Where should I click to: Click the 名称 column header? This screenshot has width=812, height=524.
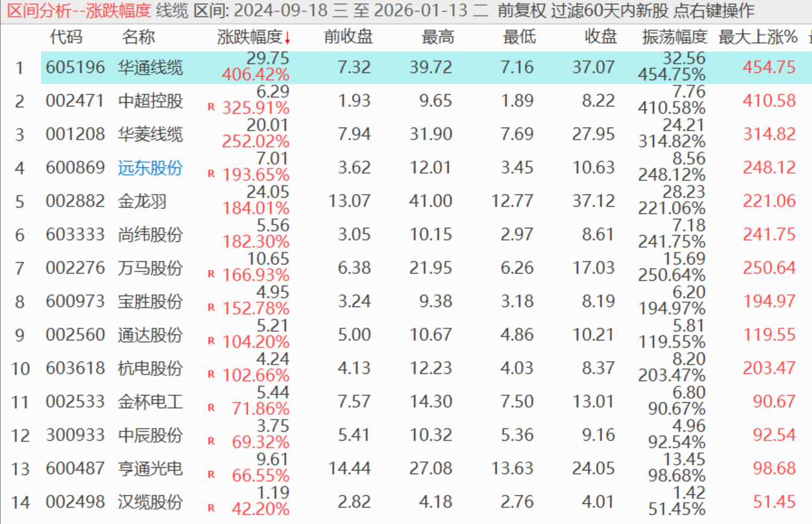click(x=139, y=38)
